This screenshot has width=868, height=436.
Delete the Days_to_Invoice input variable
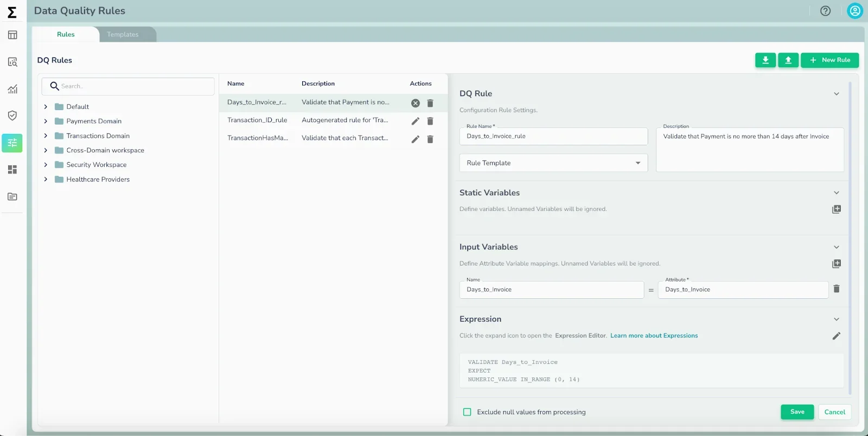click(x=837, y=289)
